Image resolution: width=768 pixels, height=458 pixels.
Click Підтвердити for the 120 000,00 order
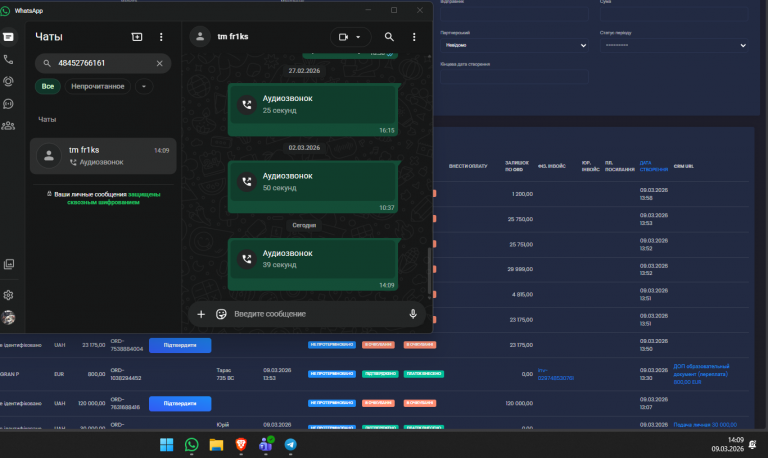pos(180,404)
